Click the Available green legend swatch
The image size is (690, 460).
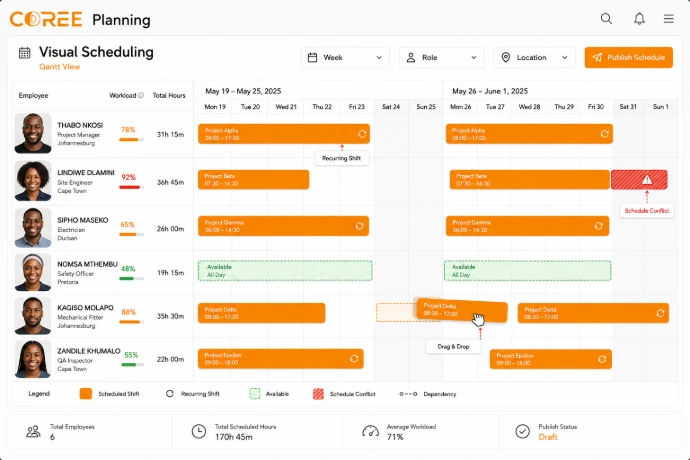pyautogui.click(x=255, y=394)
